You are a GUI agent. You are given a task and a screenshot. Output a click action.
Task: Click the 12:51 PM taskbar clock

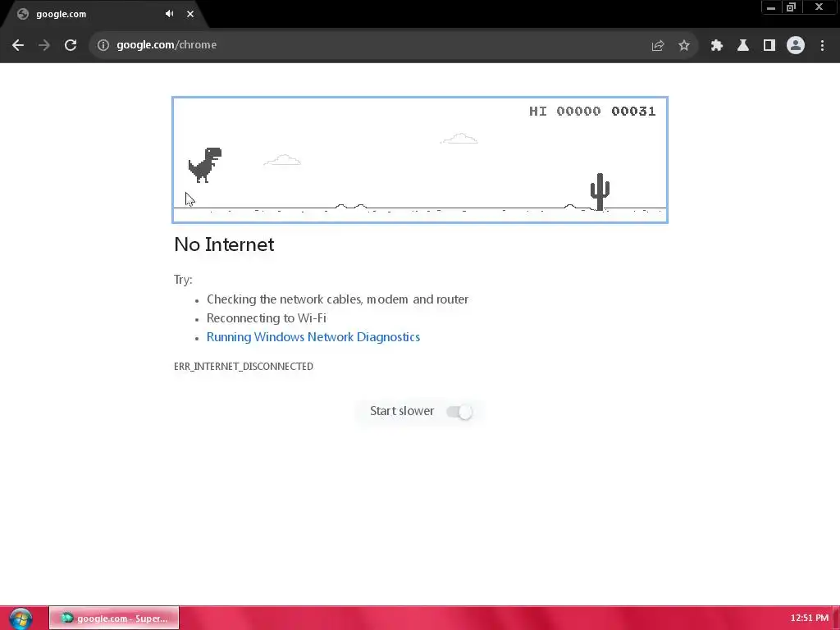(809, 619)
